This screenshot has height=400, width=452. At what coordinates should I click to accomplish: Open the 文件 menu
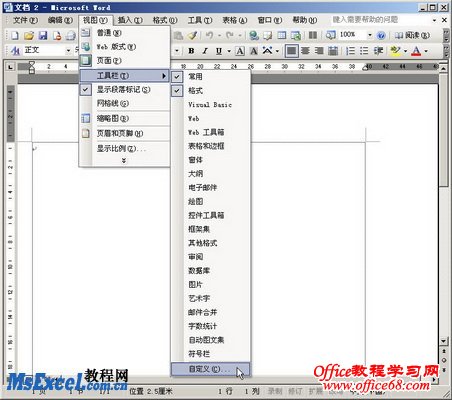pos(26,20)
